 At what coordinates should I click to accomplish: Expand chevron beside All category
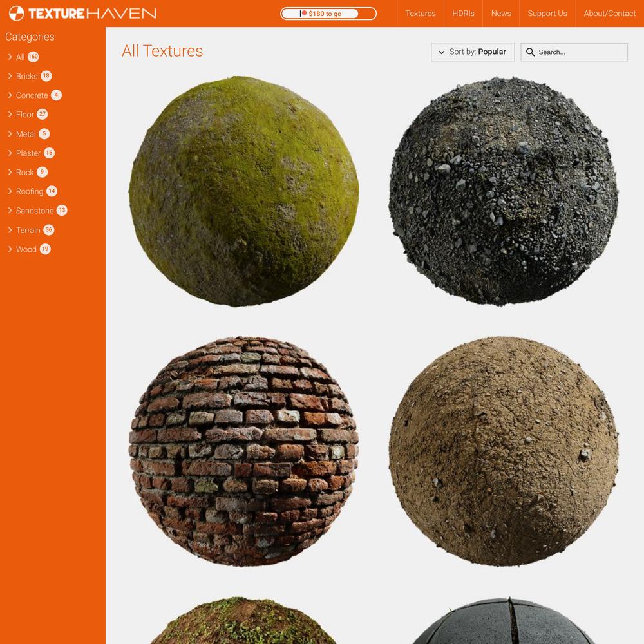[x=10, y=57]
